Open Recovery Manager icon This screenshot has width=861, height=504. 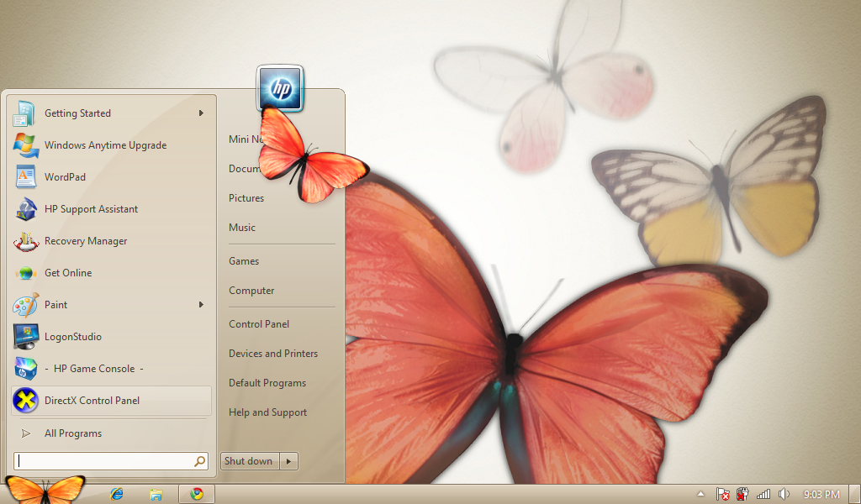click(26, 241)
